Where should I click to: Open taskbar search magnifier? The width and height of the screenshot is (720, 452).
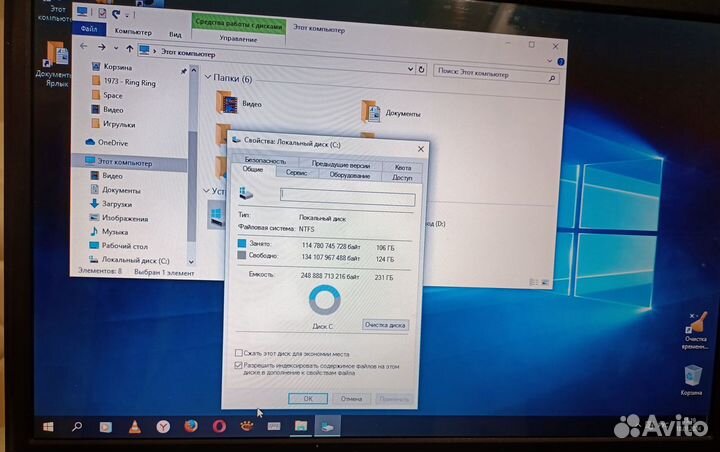pyautogui.click(x=77, y=427)
